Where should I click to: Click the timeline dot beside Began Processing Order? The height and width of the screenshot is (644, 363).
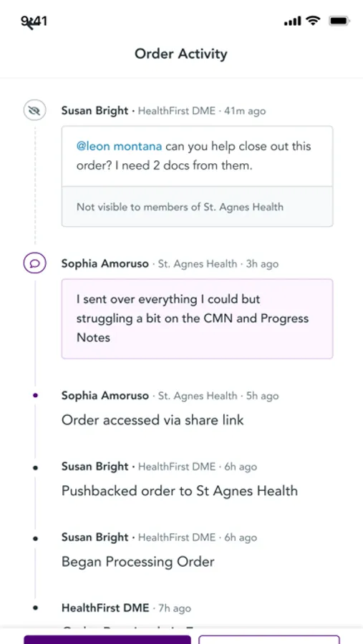35,538
